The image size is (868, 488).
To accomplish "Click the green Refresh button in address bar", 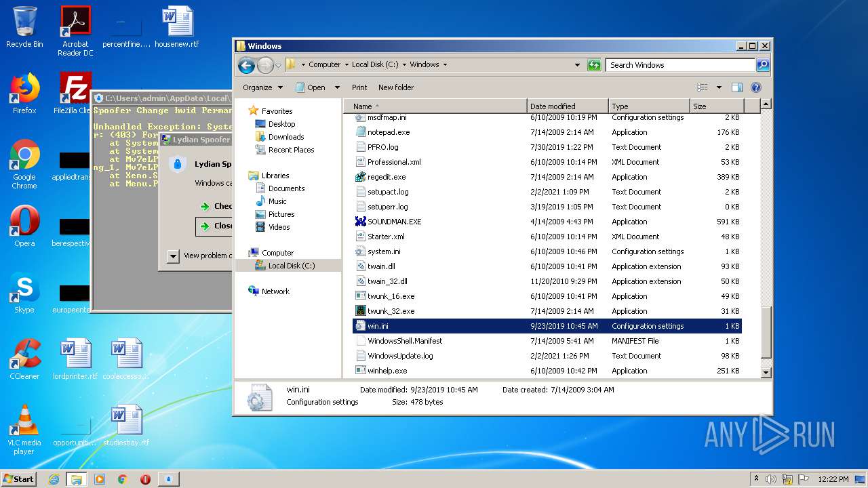I will click(x=594, y=65).
